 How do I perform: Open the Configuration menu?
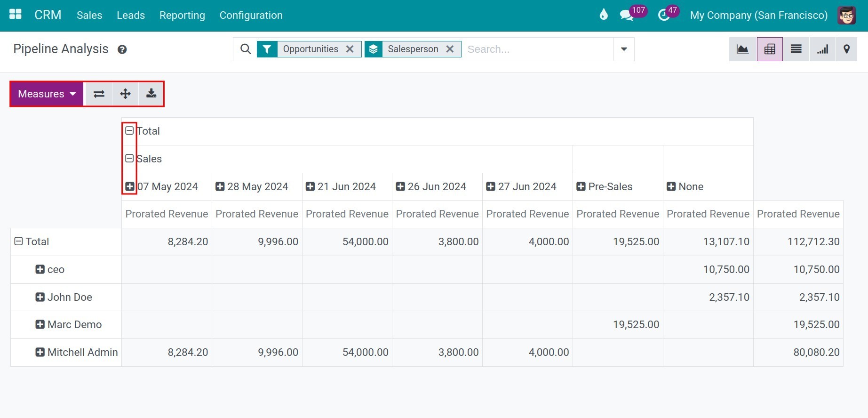(251, 15)
